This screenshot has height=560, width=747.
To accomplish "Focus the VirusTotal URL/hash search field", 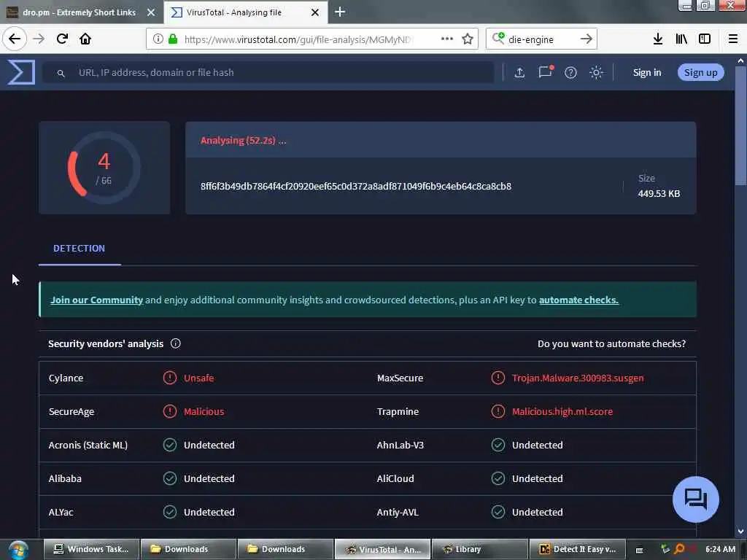I will [268, 72].
